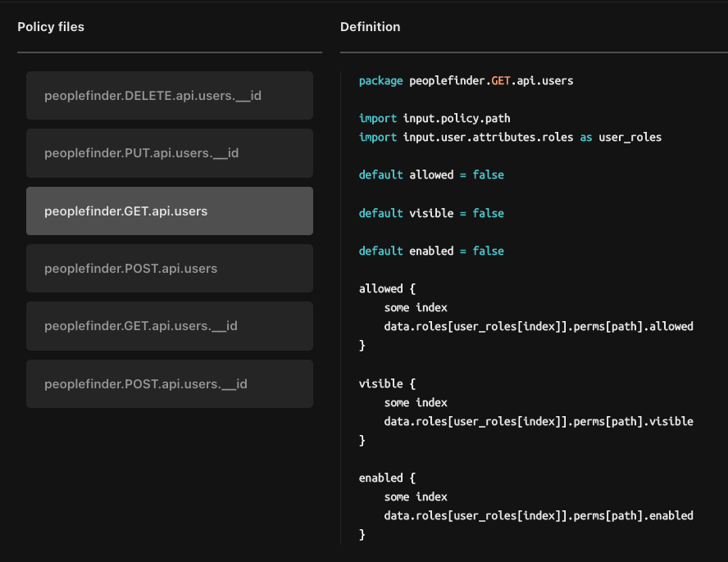The image size is (728, 562).
Task: Click the 'default allowed = false' line
Action: coord(431,175)
